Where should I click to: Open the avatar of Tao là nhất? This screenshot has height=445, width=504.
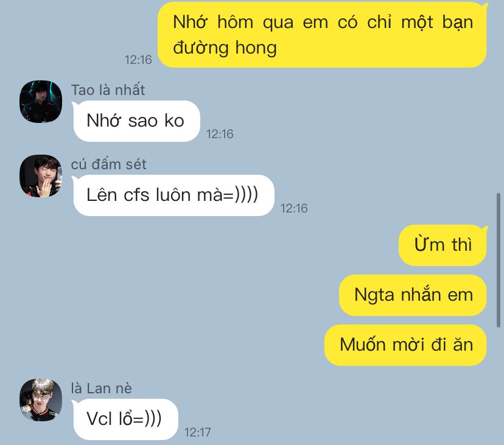41,102
